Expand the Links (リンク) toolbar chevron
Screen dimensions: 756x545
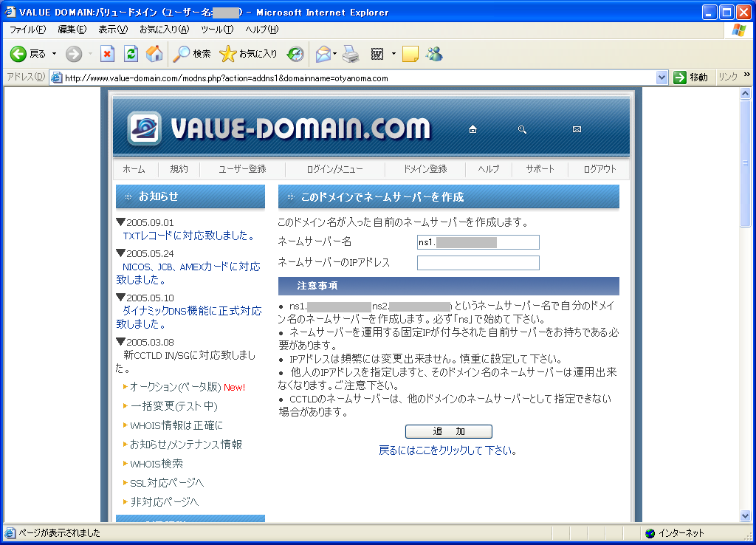coord(747,75)
